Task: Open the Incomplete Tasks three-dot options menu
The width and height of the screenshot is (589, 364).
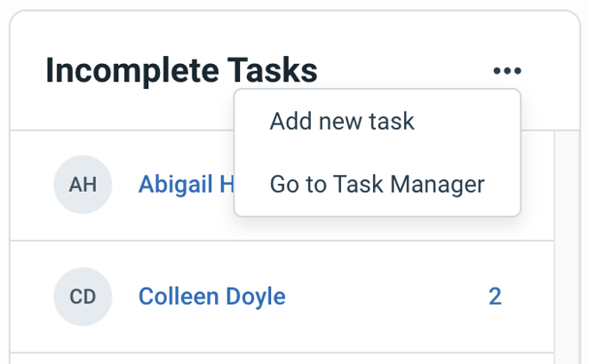Action: [x=507, y=71]
